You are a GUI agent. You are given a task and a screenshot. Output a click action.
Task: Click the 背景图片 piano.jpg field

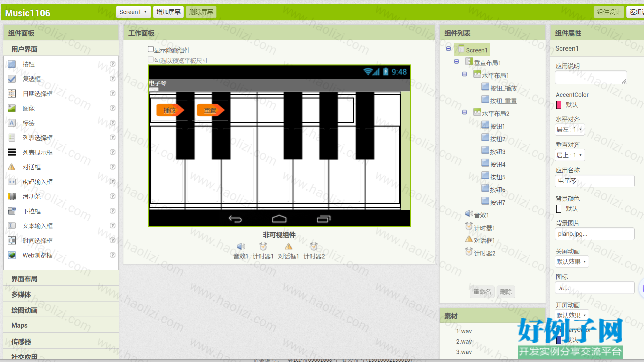point(595,234)
